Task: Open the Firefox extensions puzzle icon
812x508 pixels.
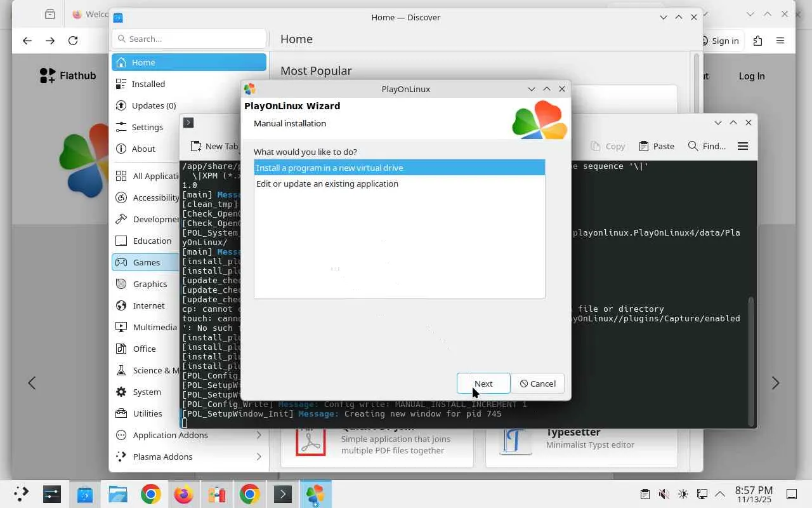Action: tap(757, 41)
